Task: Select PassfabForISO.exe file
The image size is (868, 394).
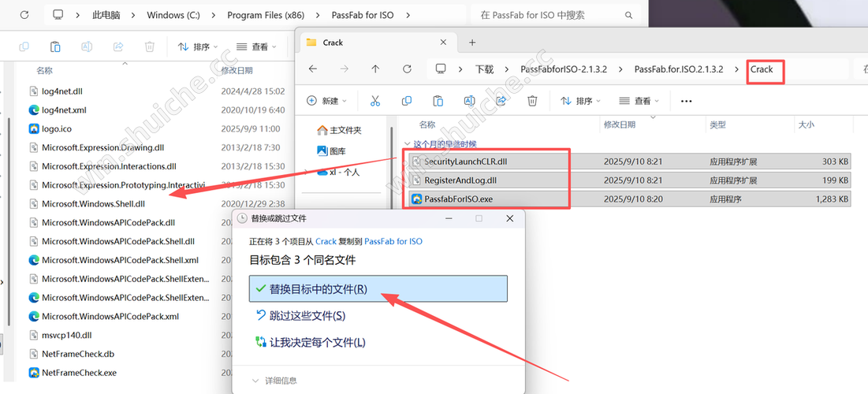Action: pyautogui.click(x=630, y=199)
